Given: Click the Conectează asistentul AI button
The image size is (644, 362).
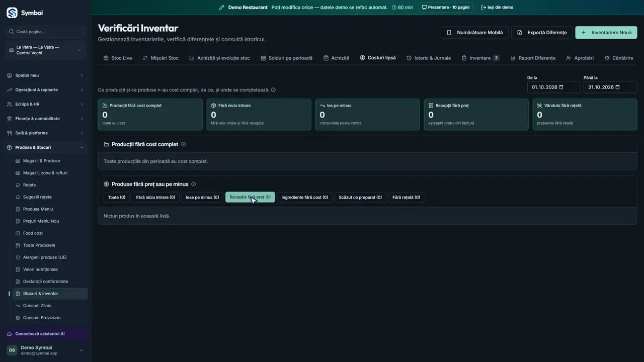Looking at the screenshot, I should tap(45, 334).
